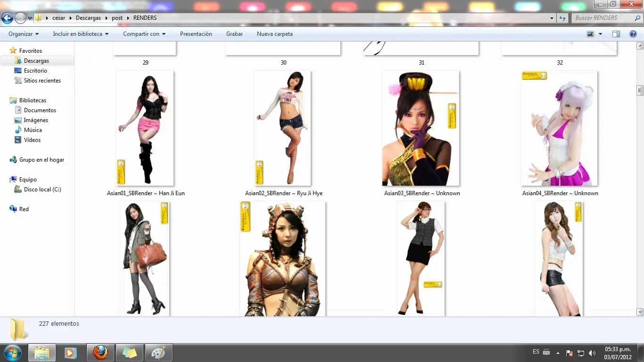644x362 pixels.
Task: Click the vertical scrollbar thumb
Action: [x=640, y=90]
